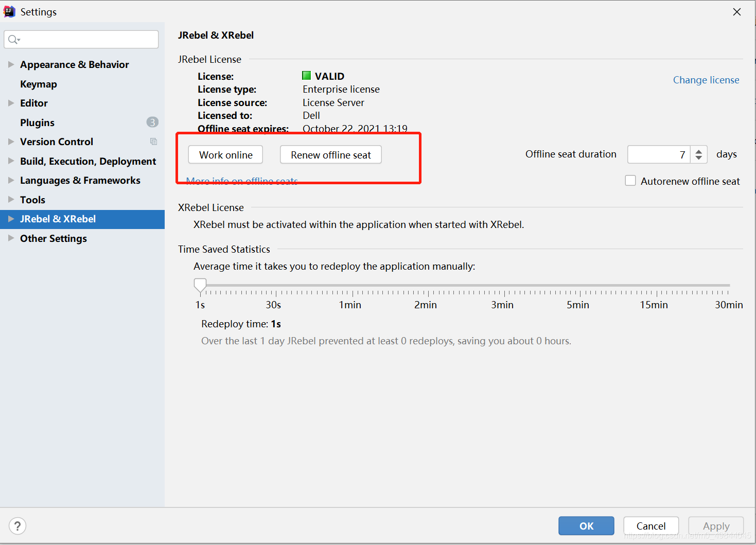Click the IntelliJ Settings window icon
This screenshot has height=545, width=756.
tap(9, 11)
